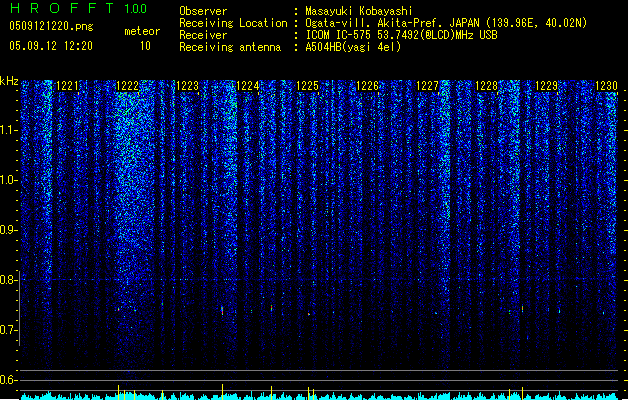Click the 0.8 kHz axis label

coord(8,280)
